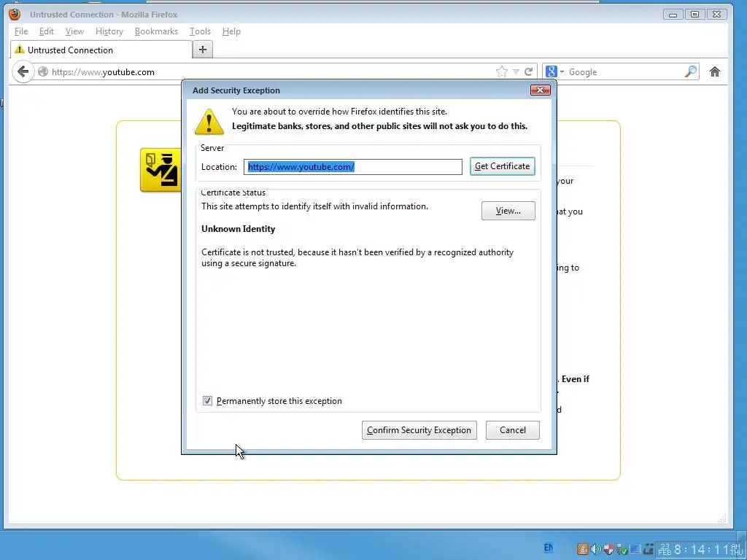Screen dimensions: 747x560
Task: Click the 'Location:' label text
Action: point(219,167)
